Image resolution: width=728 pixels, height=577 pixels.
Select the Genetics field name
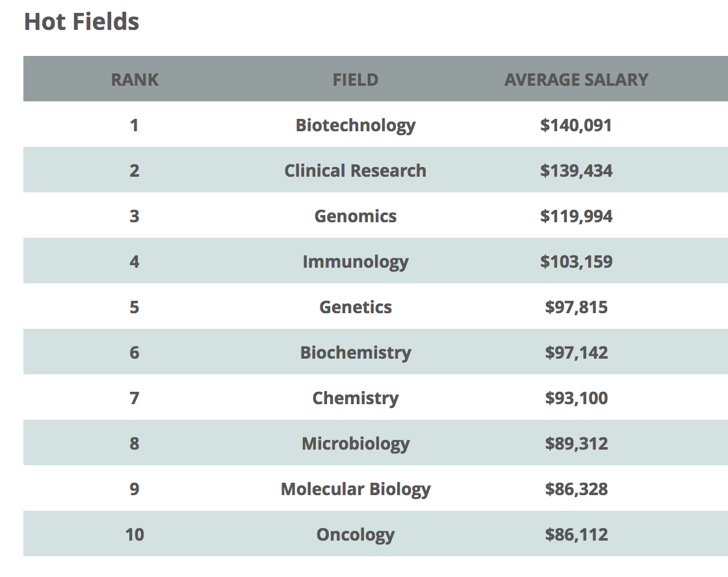point(355,307)
